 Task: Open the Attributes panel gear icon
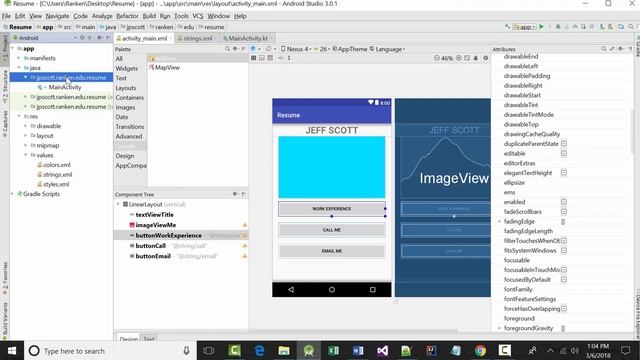tap(621, 49)
